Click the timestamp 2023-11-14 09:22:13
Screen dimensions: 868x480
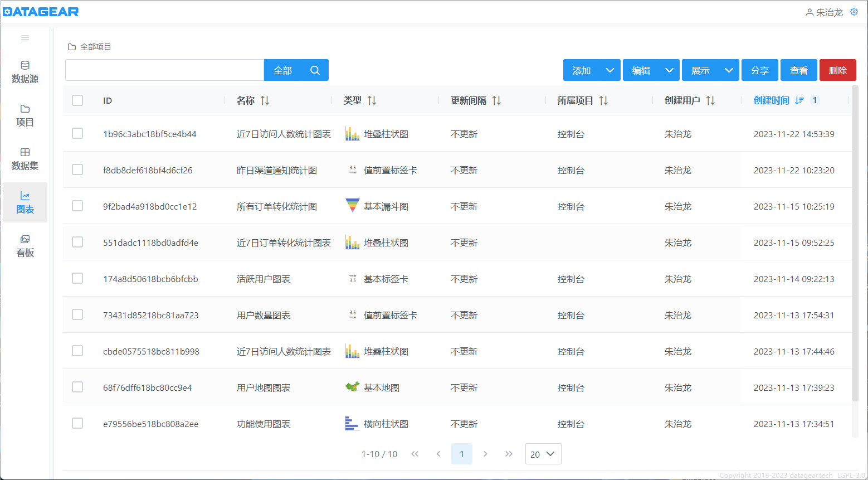pyautogui.click(x=794, y=279)
